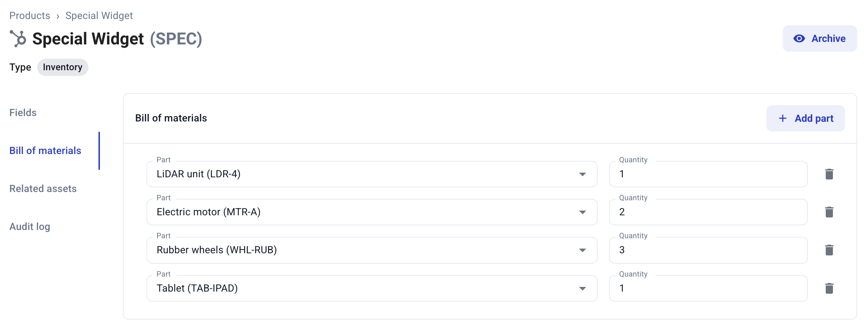The image size is (868, 336).
Task: Open the Rubber wheels part dropdown
Action: coord(582,250)
